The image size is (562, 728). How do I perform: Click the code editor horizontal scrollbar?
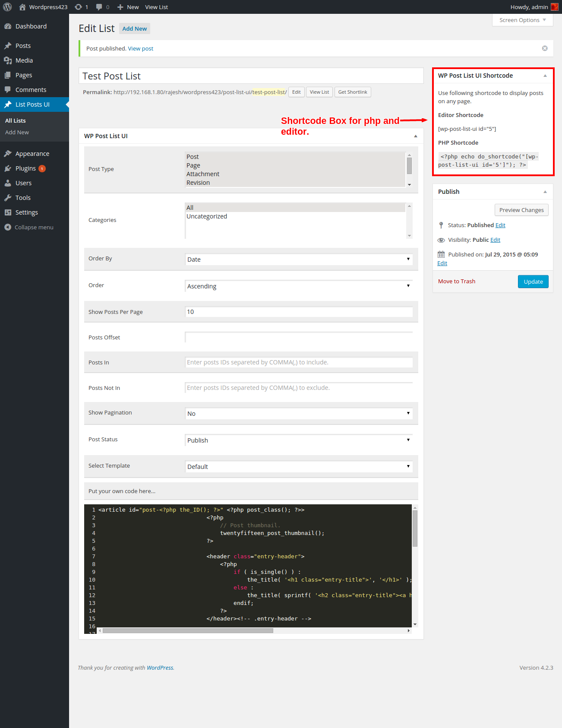click(x=188, y=630)
